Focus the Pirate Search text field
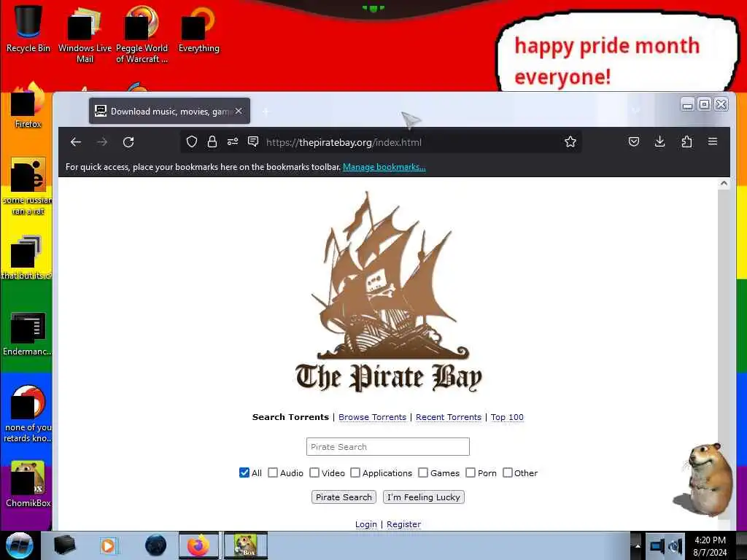Viewport: 747px width, 560px height. (x=388, y=447)
